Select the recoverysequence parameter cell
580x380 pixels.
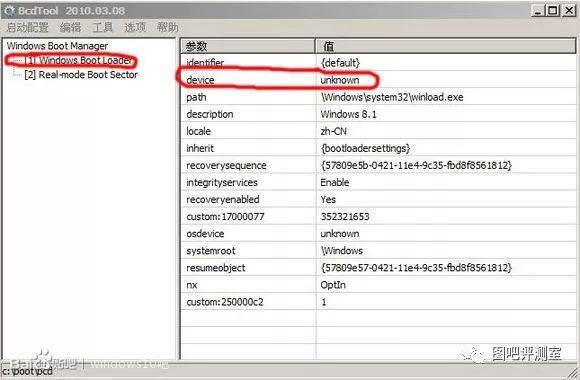(249, 165)
